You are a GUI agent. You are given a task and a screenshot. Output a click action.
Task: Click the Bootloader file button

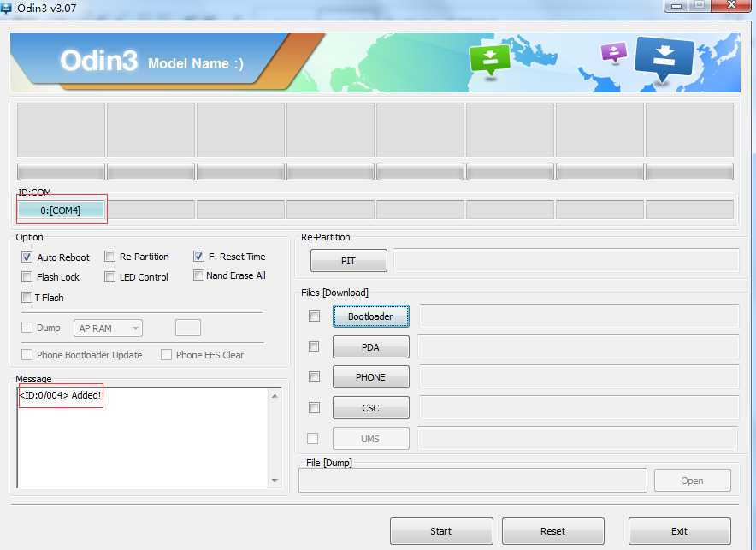click(371, 316)
